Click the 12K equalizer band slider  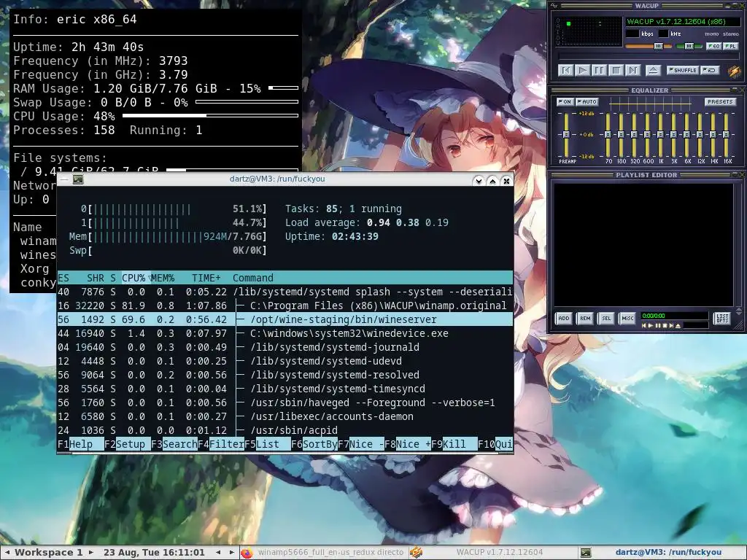700,135
